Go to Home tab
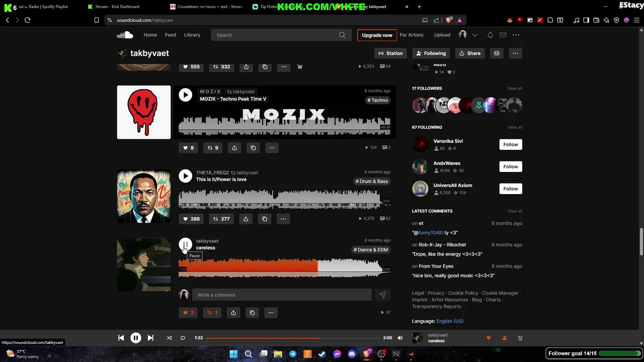644x362 pixels. (x=150, y=35)
